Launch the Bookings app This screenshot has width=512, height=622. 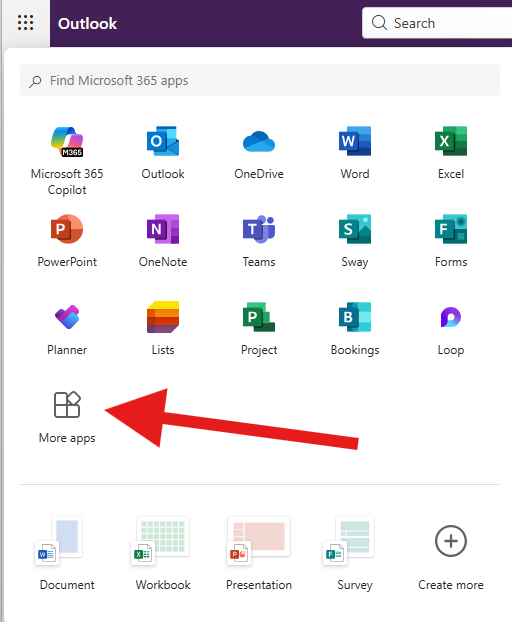[x=355, y=329]
